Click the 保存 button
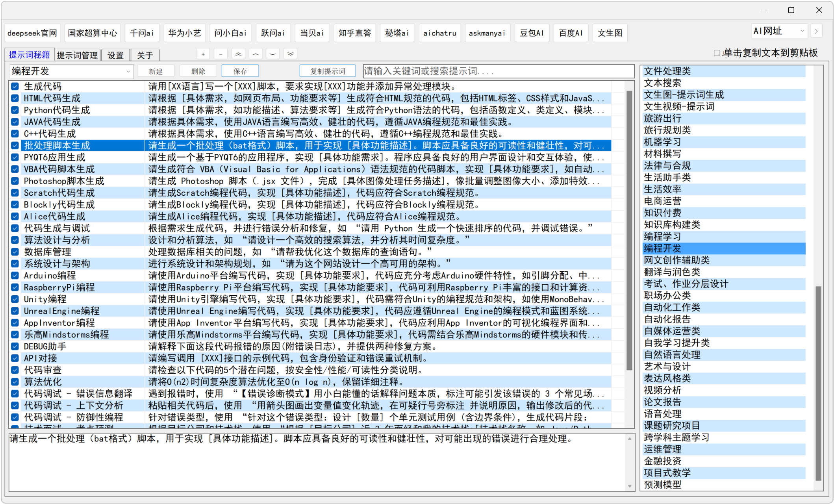Image resolution: width=834 pixels, height=504 pixels. 240,71
